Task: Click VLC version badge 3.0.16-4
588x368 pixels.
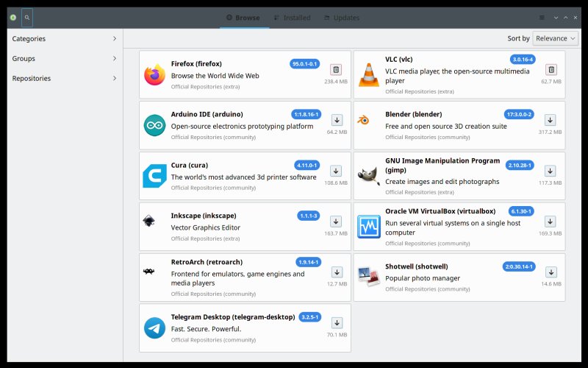Action: click(523, 60)
